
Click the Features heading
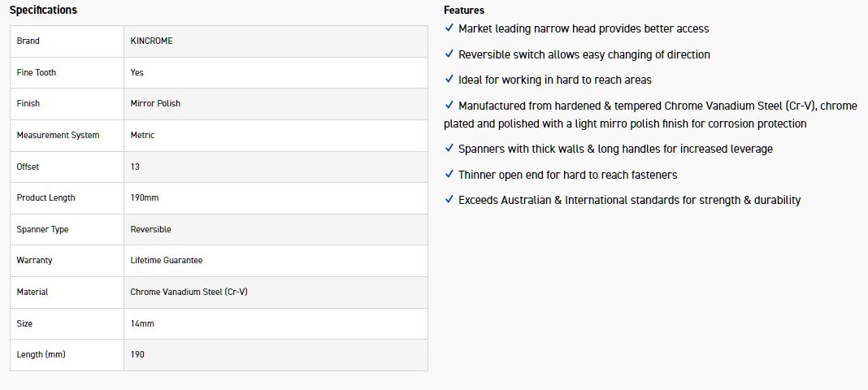(464, 11)
